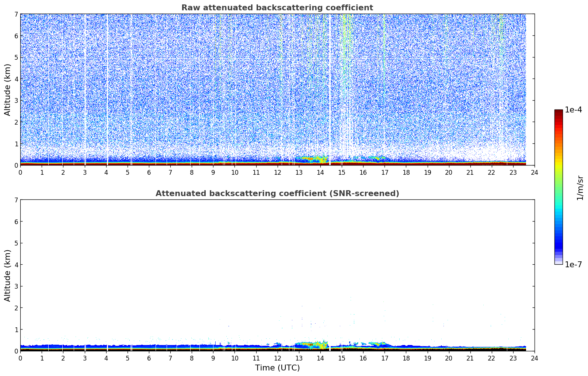Click the "Time (UTC)" axis label

(x=277, y=368)
